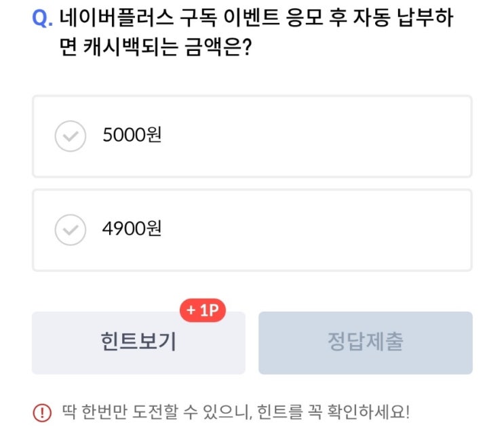Image resolution: width=504 pixels, height=429 pixels.
Task: Click the 정답제출 label text
Action: pyautogui.click(x=365, y=342)
